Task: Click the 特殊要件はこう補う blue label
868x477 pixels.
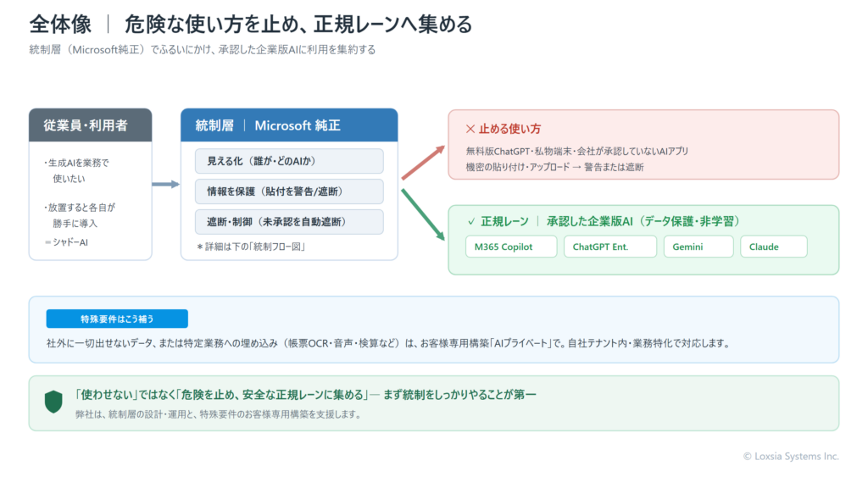Action: tap(117, 319)
